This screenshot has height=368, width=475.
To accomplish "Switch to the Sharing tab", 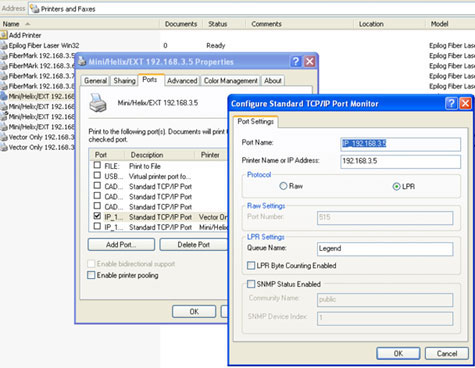I will (x=124, y=81).
